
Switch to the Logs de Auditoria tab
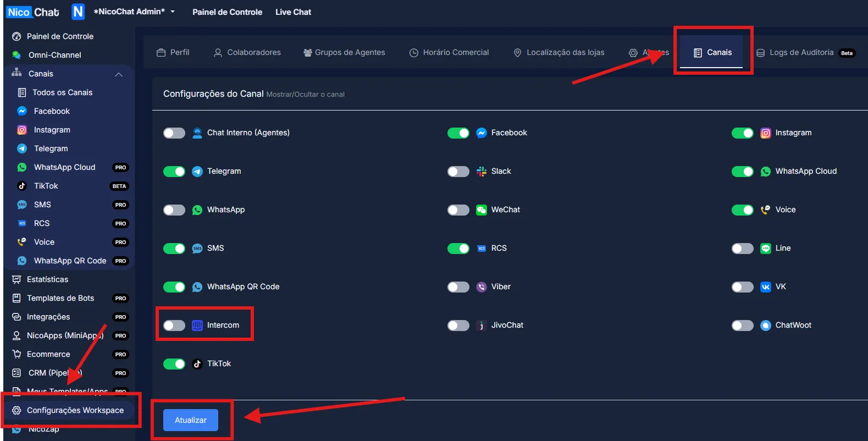pos(806,52)
